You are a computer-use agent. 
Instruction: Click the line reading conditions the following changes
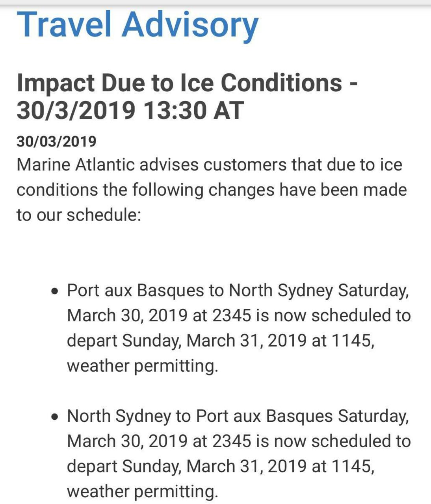212,190
